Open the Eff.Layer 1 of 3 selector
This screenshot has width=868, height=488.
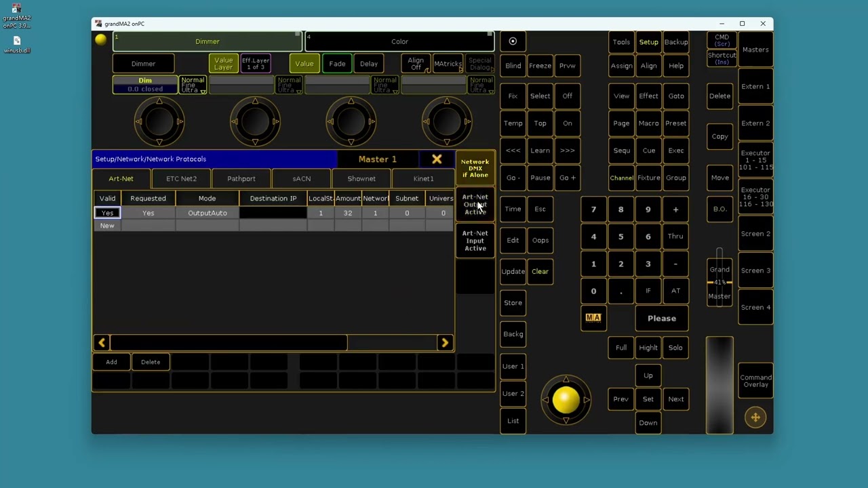(256, 64)
